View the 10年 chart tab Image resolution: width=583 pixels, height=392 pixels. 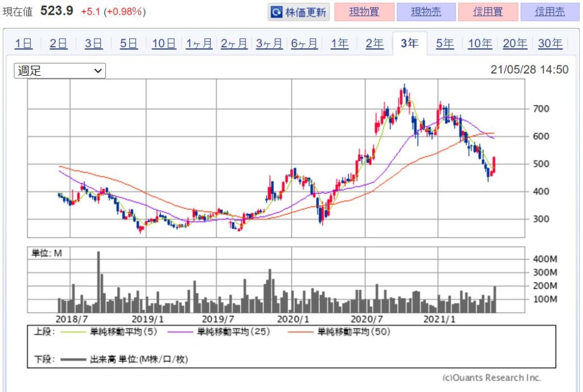[480, 43]
